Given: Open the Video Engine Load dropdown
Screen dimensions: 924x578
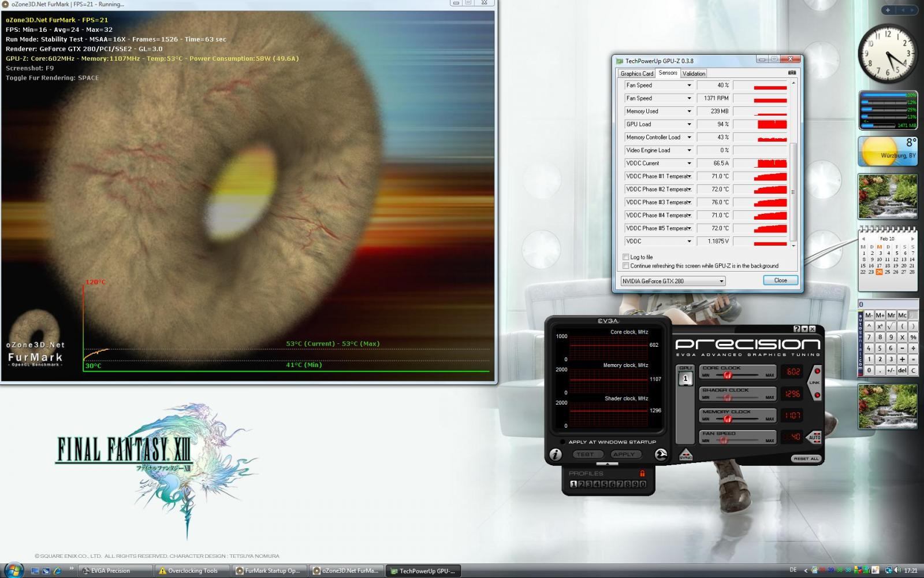Looking at the screenshot, I should pyautogui.click(x=689, y=150).
